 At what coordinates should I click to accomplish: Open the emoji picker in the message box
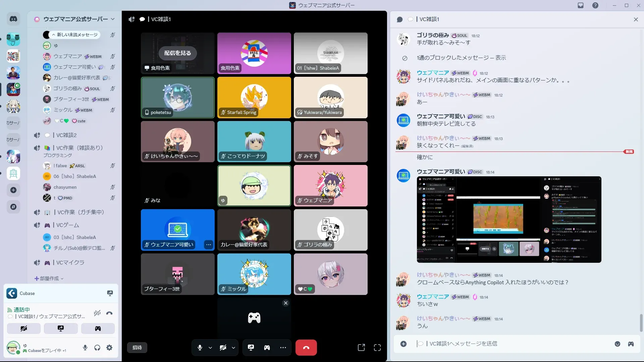618,344
